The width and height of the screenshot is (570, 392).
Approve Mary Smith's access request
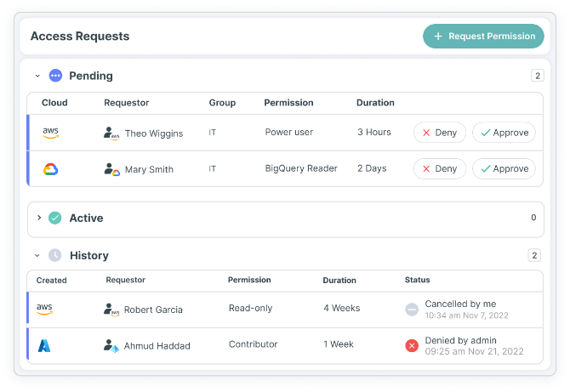pos(504,168)
